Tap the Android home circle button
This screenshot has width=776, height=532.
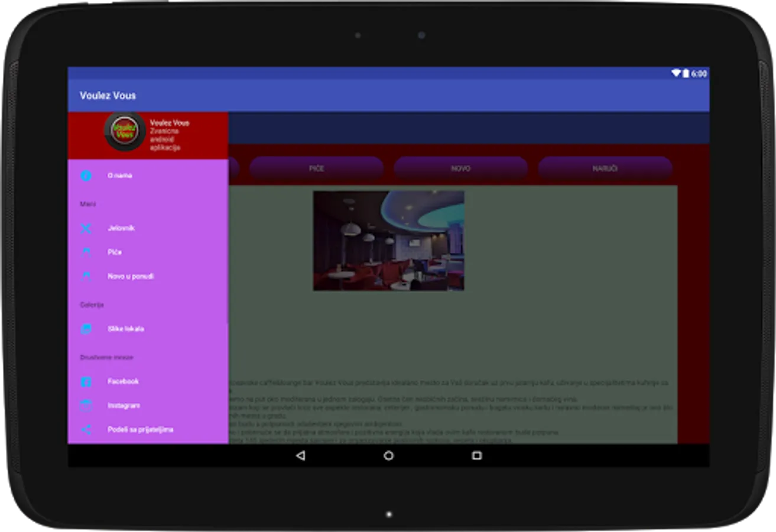388,456
